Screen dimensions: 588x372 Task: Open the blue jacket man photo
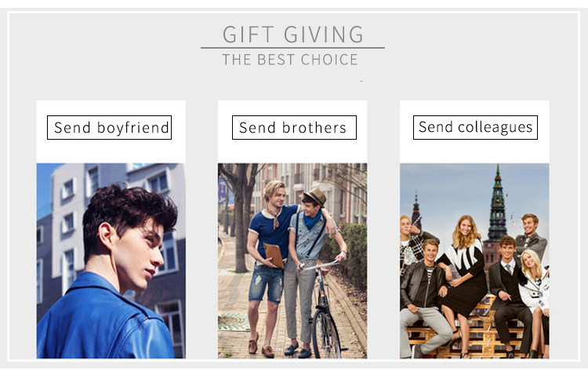(111, 261)
